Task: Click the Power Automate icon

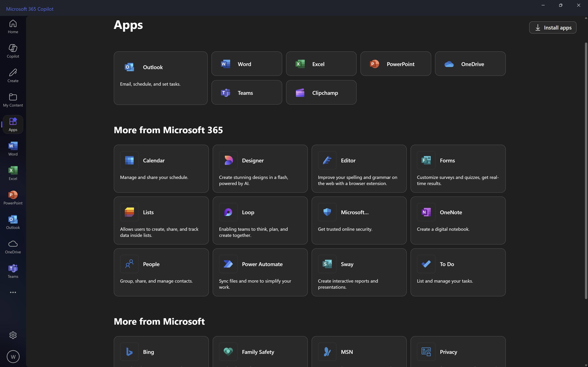Action: [228, 264]
